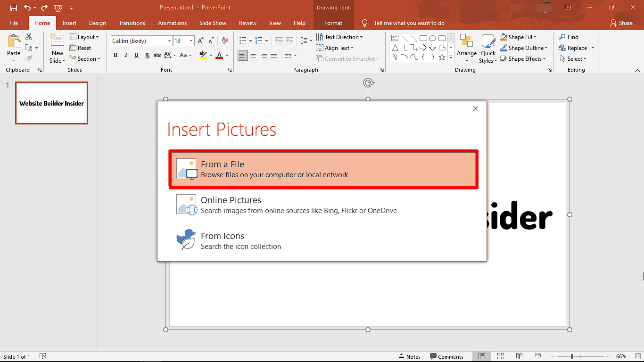644x362 pixels.
Task: Open the Font name dropdown
Action: [169, 41]
